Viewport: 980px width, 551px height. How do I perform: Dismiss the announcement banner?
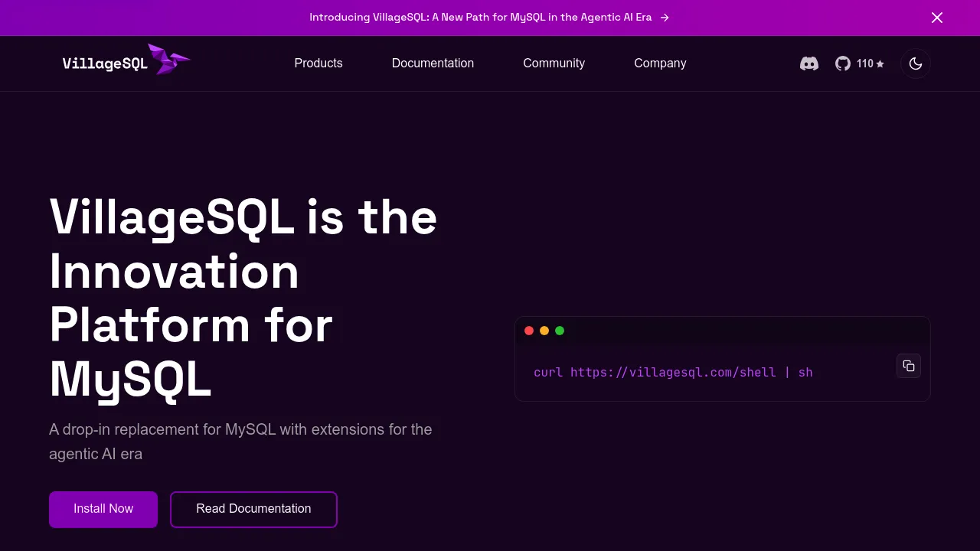937,18
